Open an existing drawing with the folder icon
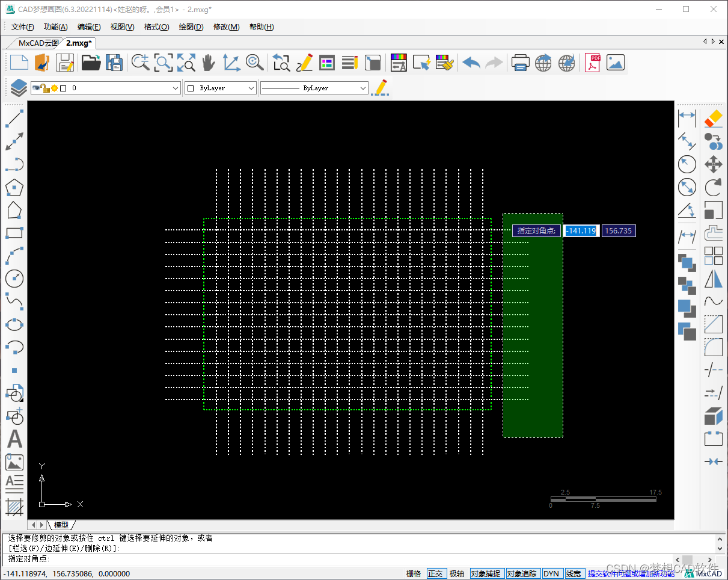Viewport: 728px width, 580px height. (x=91, y=63)
